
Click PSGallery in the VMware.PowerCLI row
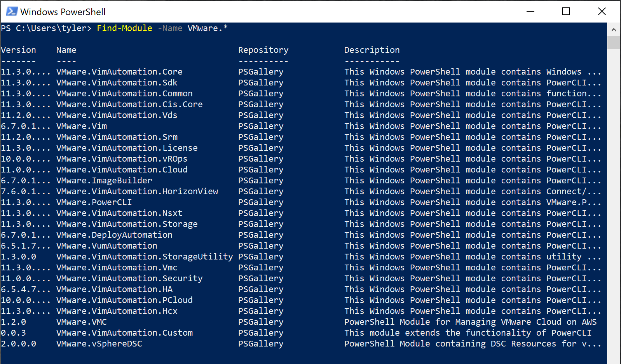pyautogui.click(x=261, y=202)
